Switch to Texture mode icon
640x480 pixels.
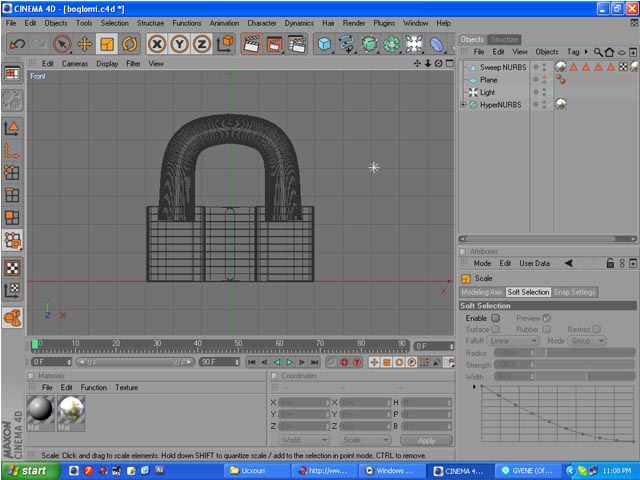point(12,268)
